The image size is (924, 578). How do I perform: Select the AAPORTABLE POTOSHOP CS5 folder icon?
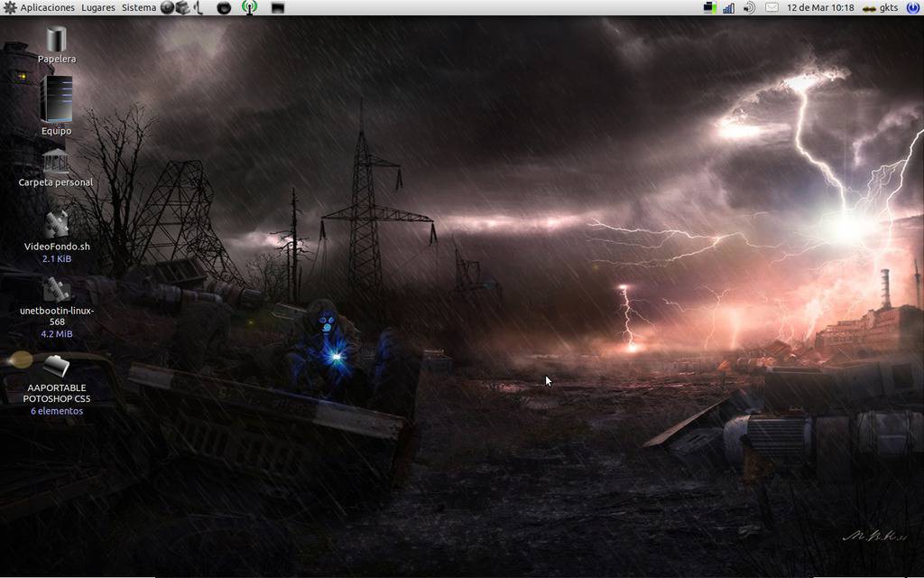pyautogui.click(x=57, y=367)
